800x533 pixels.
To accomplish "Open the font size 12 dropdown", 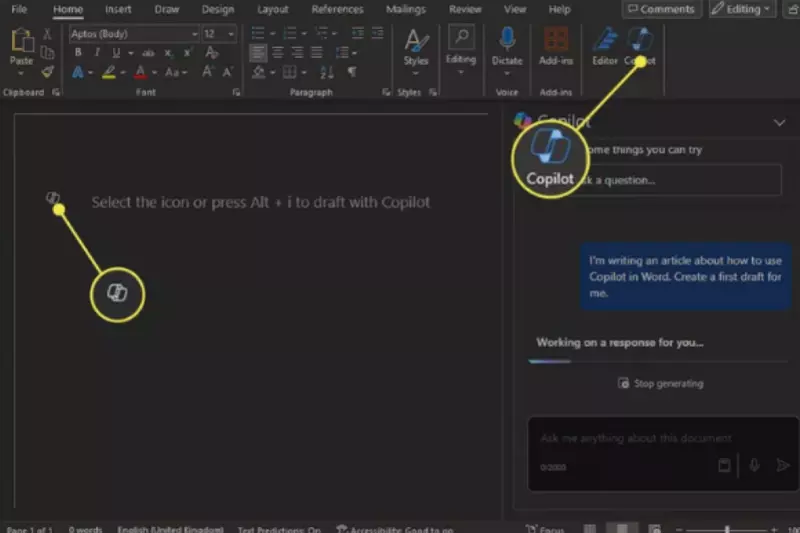I will [231, 34].
